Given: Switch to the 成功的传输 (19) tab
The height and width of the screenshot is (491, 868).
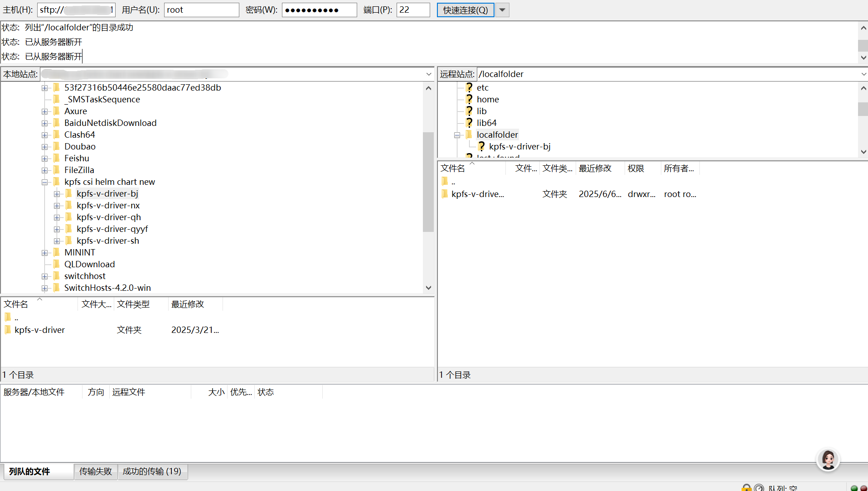Looking at the screenshot, I should coord(152,472).
